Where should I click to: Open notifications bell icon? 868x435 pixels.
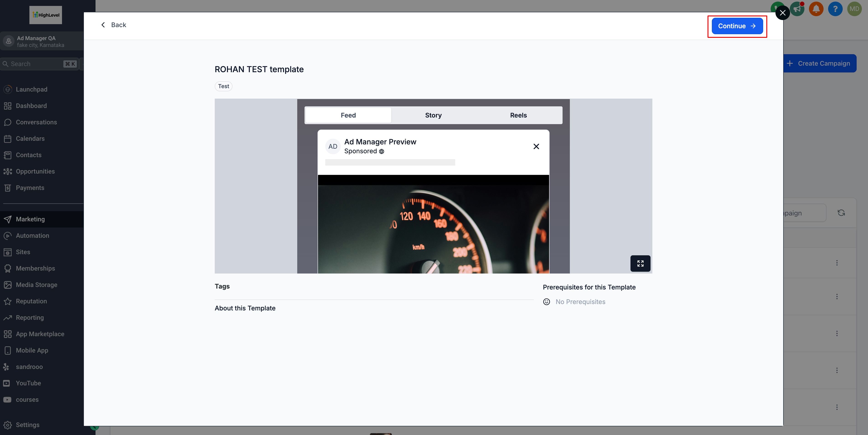[816, 9]
